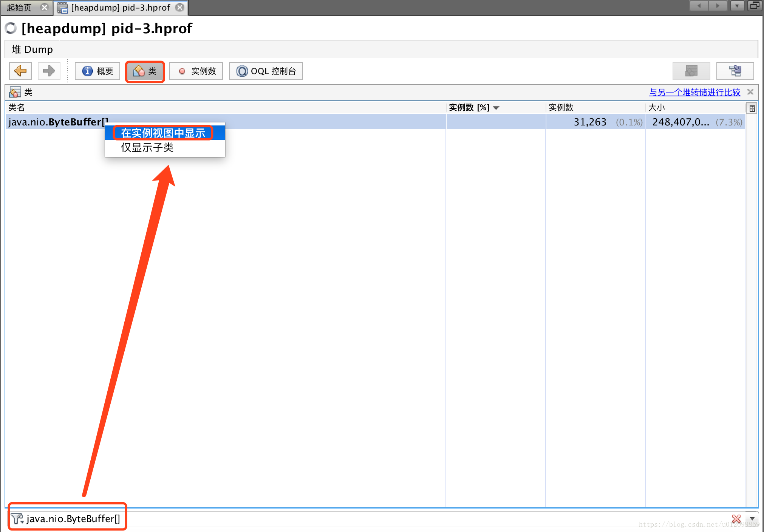Switch to the 类 classes view

click(x=145, y=71)
